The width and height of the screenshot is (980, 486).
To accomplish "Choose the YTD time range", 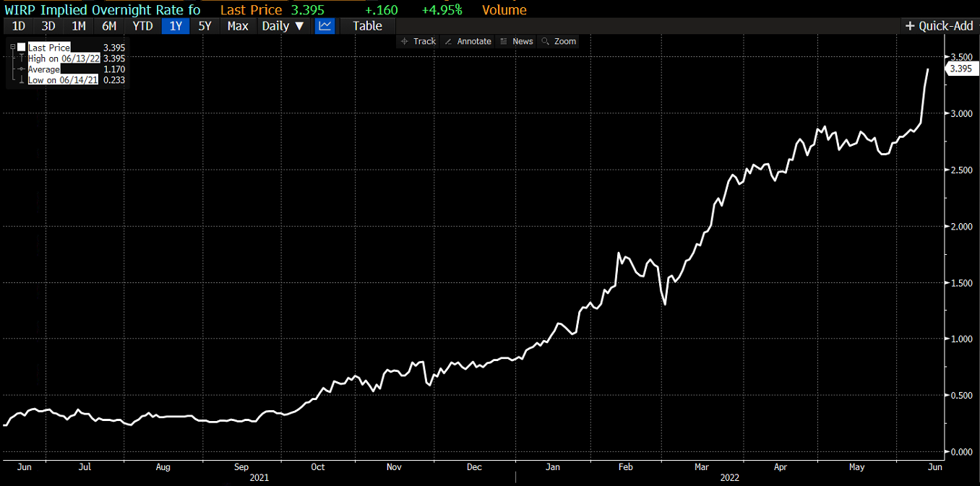I will 142,26.
